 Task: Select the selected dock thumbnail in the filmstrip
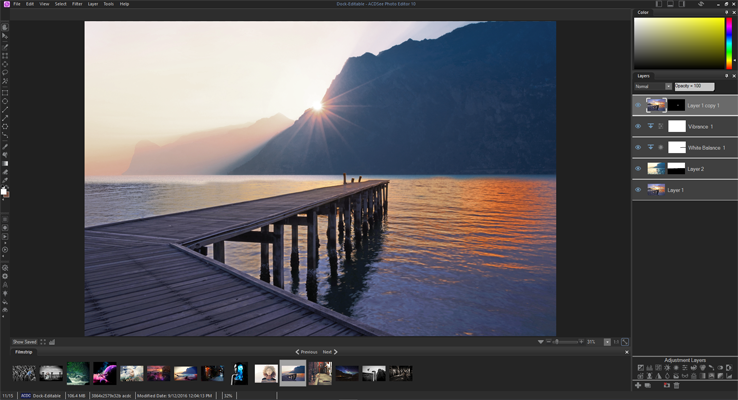tap(293, 373)
